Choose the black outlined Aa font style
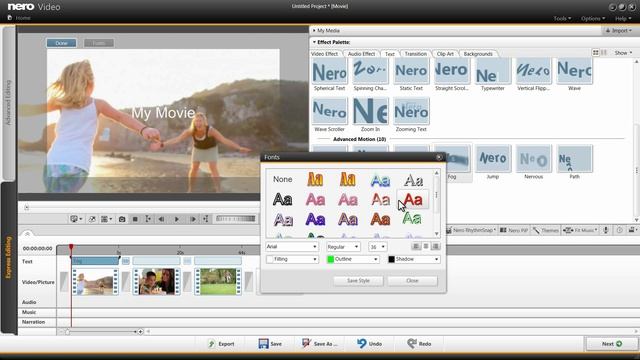The image size is (640, 360). click(x=282, y=200)
